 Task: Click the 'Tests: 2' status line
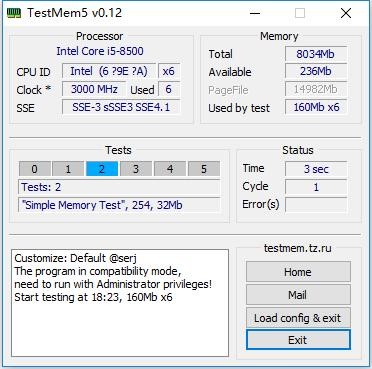119,187
